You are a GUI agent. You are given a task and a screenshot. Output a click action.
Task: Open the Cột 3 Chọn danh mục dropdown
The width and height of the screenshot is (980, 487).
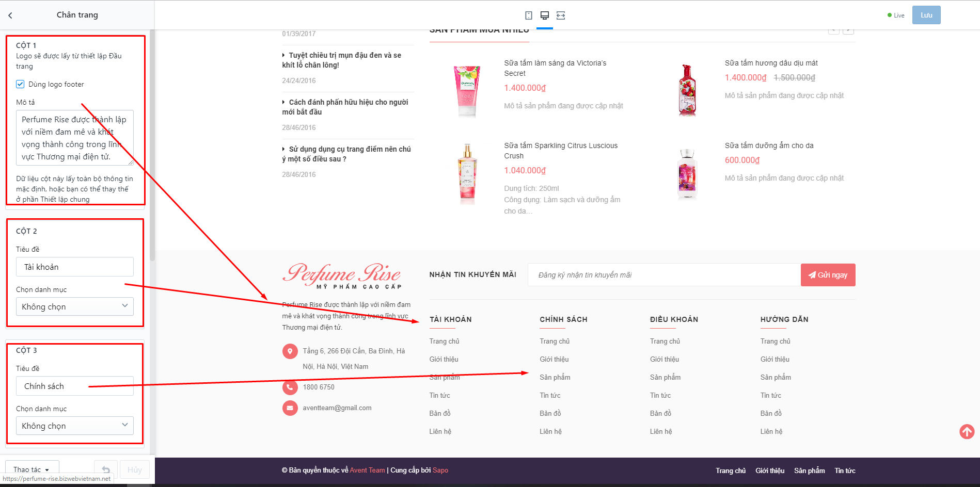(x=75, y=426)
